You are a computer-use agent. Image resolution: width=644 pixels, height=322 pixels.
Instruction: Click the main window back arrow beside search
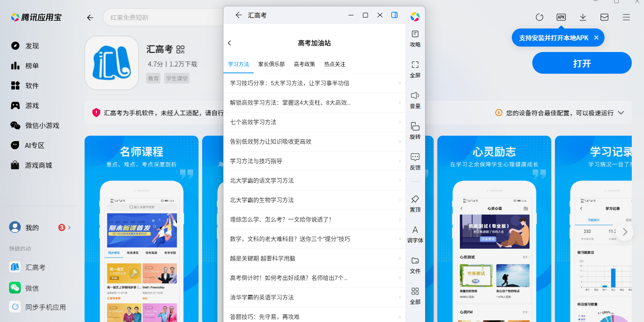pos(90,18)
